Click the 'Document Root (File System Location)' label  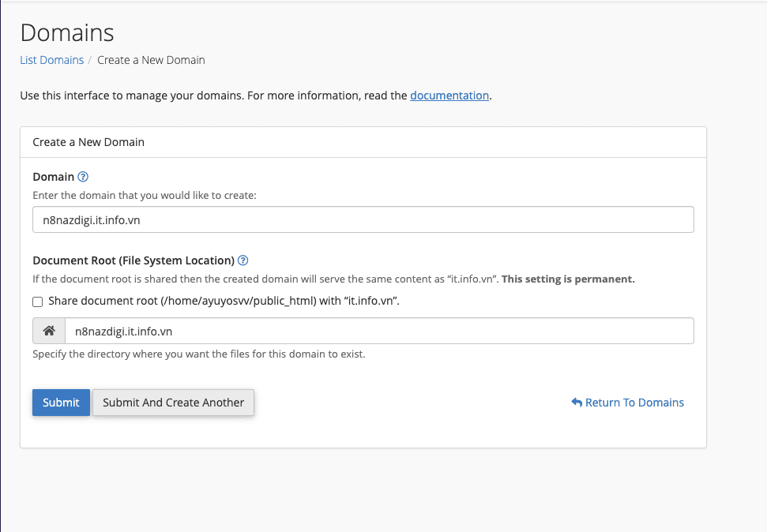[x=133, y=260]
